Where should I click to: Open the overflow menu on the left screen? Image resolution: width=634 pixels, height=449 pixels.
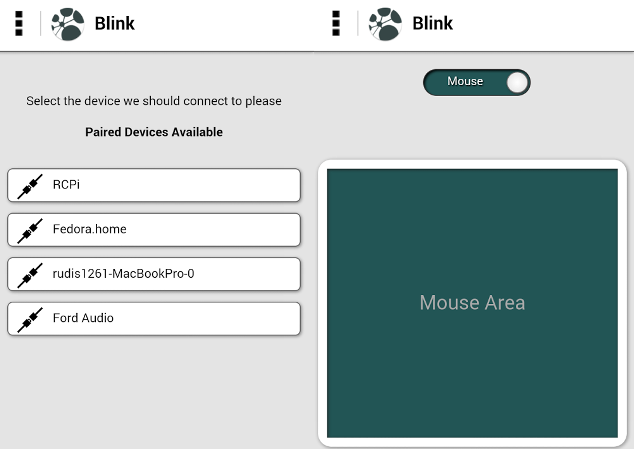coord(19,23)
